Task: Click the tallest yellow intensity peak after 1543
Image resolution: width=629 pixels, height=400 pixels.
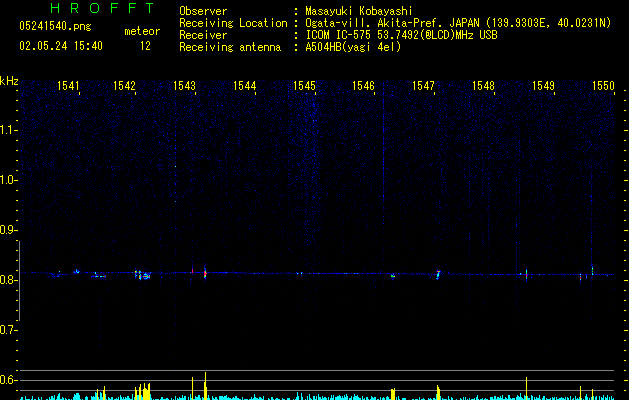Action: [205, 385]
